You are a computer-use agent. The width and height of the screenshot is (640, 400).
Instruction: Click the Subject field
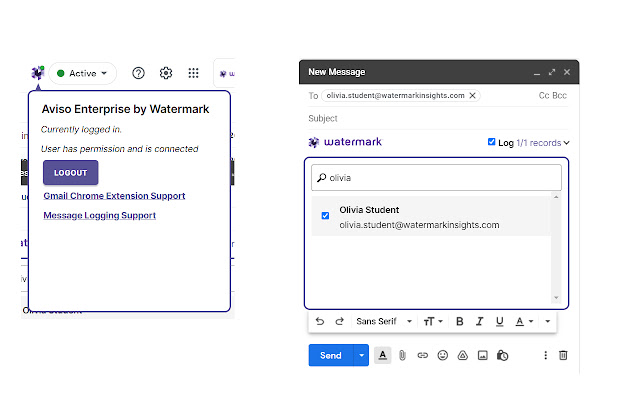[438, 118]
